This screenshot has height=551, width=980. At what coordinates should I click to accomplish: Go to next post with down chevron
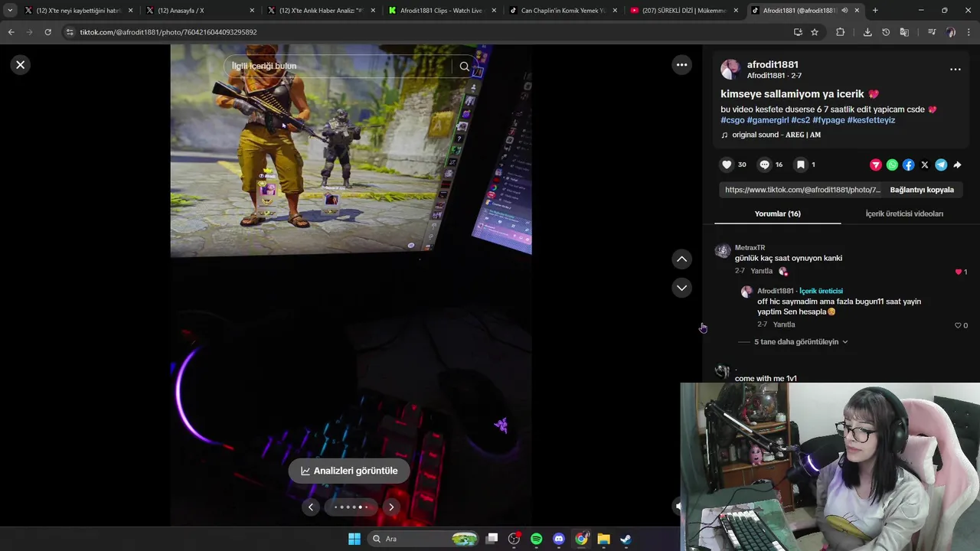click(681, 288)
